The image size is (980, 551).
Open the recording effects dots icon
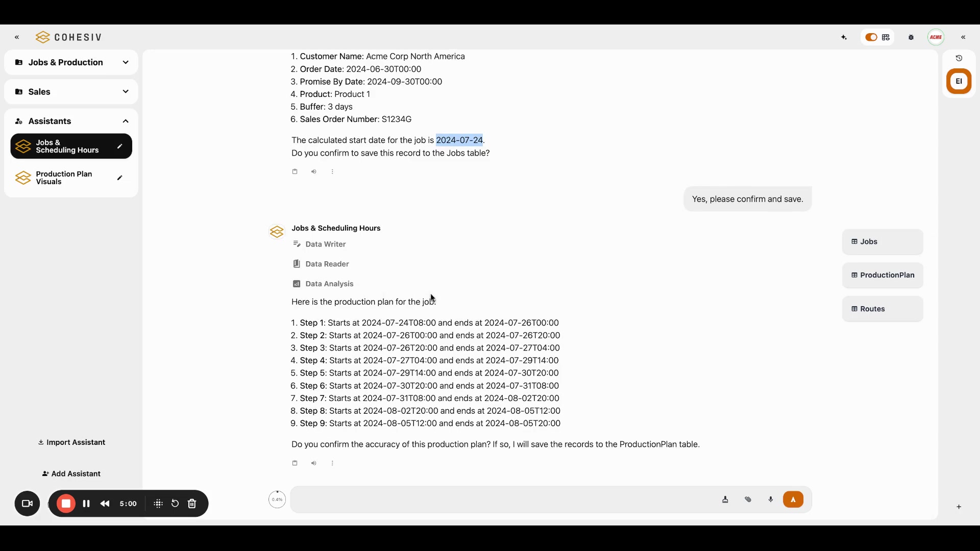[158, 504]
